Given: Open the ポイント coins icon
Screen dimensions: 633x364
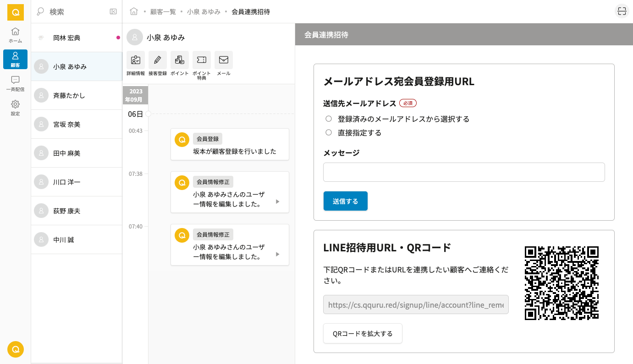Looking at the screenshot, I should point(180,60).
